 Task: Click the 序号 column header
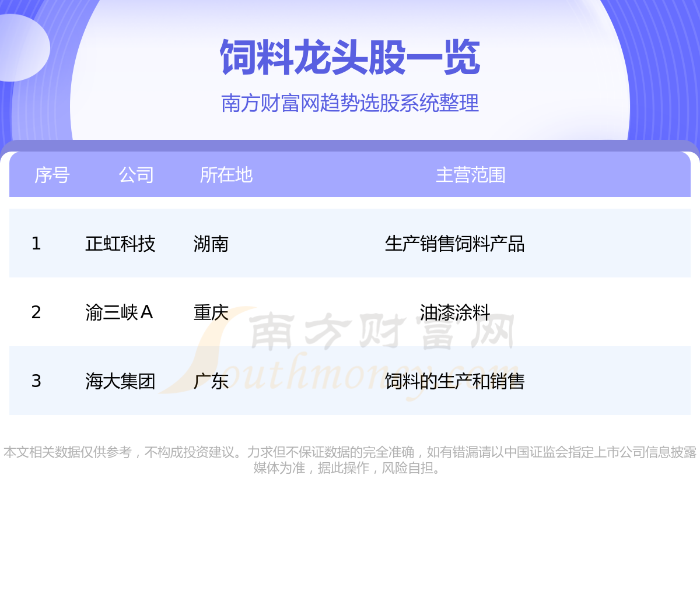(52, 175)
